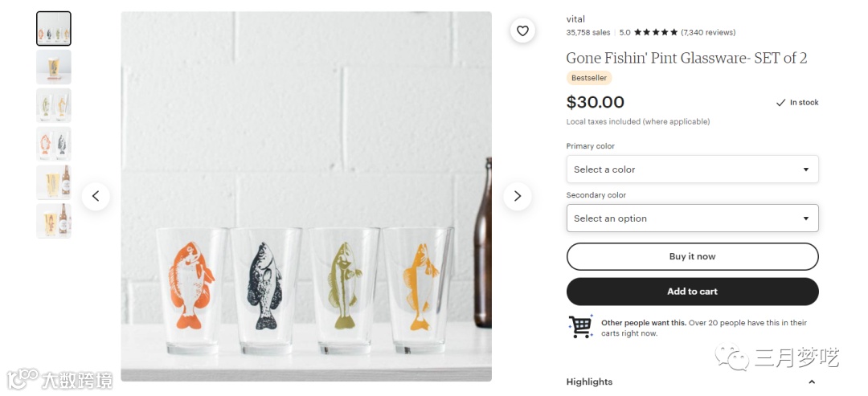Image resolution: width=868 pixels, height=396 pixels.
Task: Select the third thumbnail with green and yellow fish
Action: click(x=54, y=105)
